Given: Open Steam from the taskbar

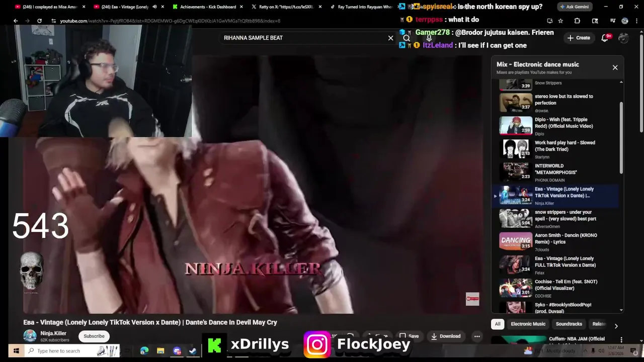Looking at the screenshot, I should point(193,350).
